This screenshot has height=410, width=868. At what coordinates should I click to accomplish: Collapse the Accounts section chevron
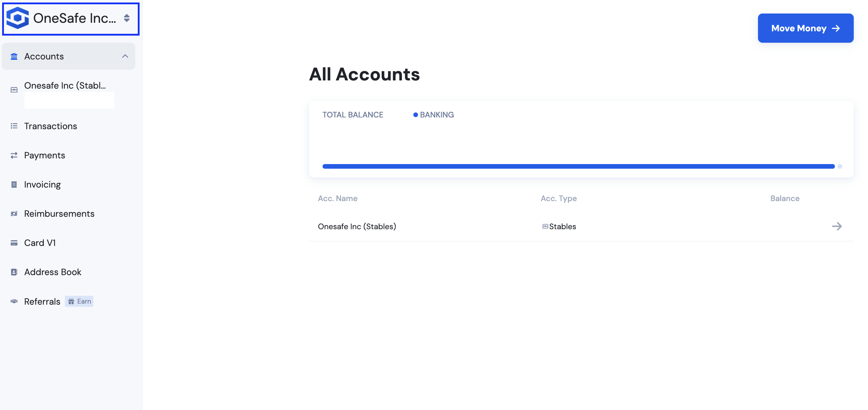pyautogui.click(x=125, y=56)
